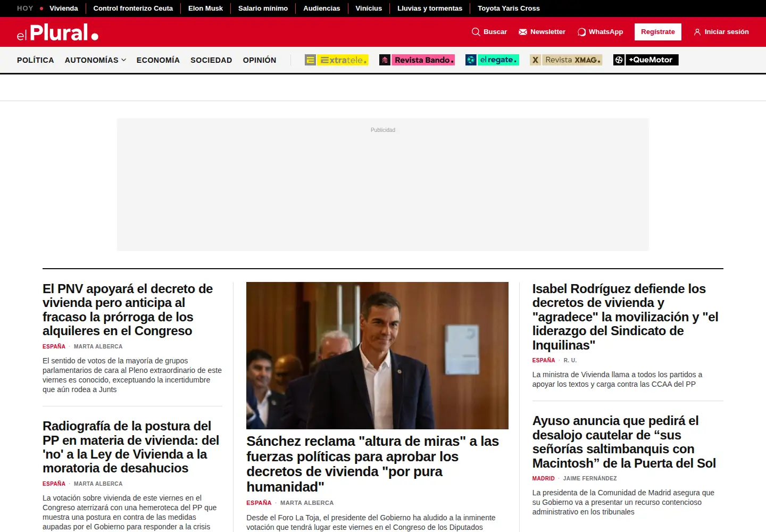Expand the Autonomías dropdown chevron
This screenshot has width=766, height=532.
click(123, 60)
